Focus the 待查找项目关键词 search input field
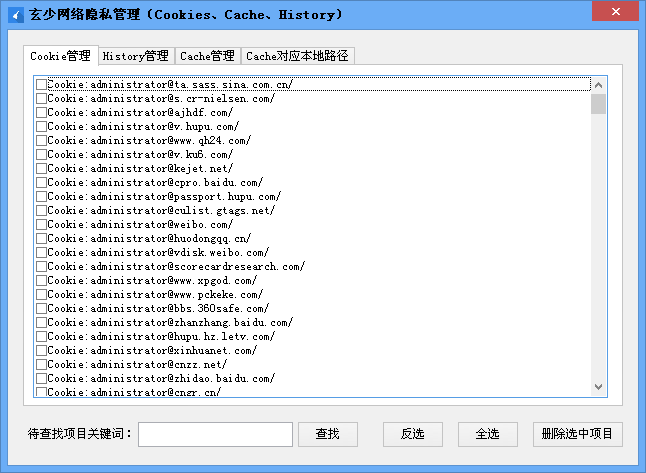Viewport: 646px width, 473px height. [215, 434]
